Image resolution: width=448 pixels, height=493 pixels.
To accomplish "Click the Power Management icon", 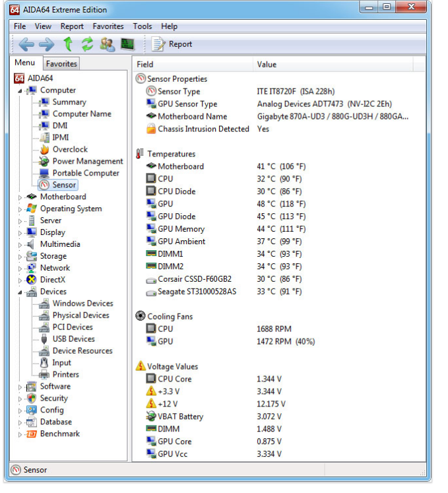I will point(44,161).
